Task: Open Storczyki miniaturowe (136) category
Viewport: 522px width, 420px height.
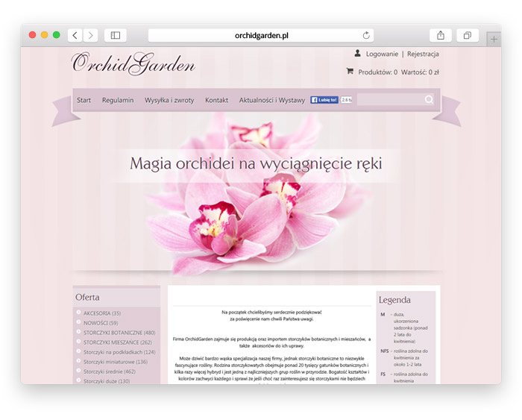Action: 116,362
